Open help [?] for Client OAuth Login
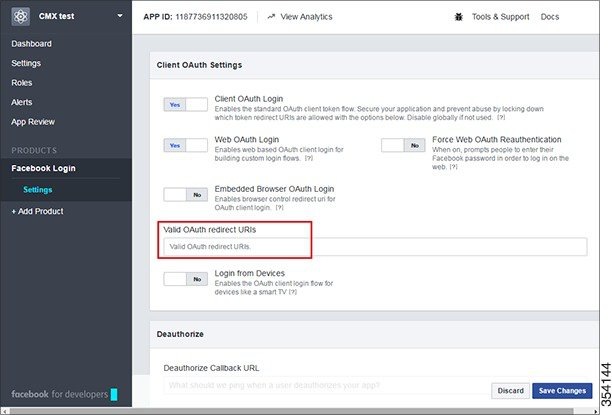The height and width of the screenshot is (415, 612). pyautogui.click(x=501, y=118)
